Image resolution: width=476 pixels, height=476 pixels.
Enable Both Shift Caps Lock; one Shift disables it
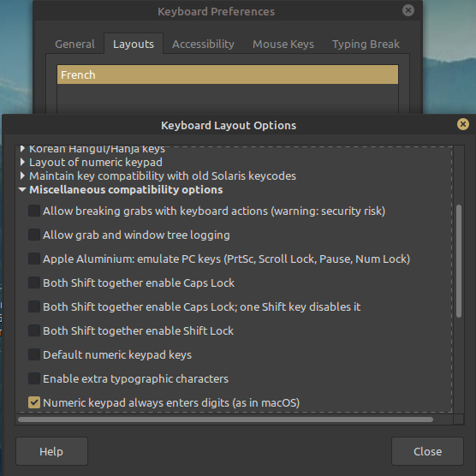tap(34, 306)
